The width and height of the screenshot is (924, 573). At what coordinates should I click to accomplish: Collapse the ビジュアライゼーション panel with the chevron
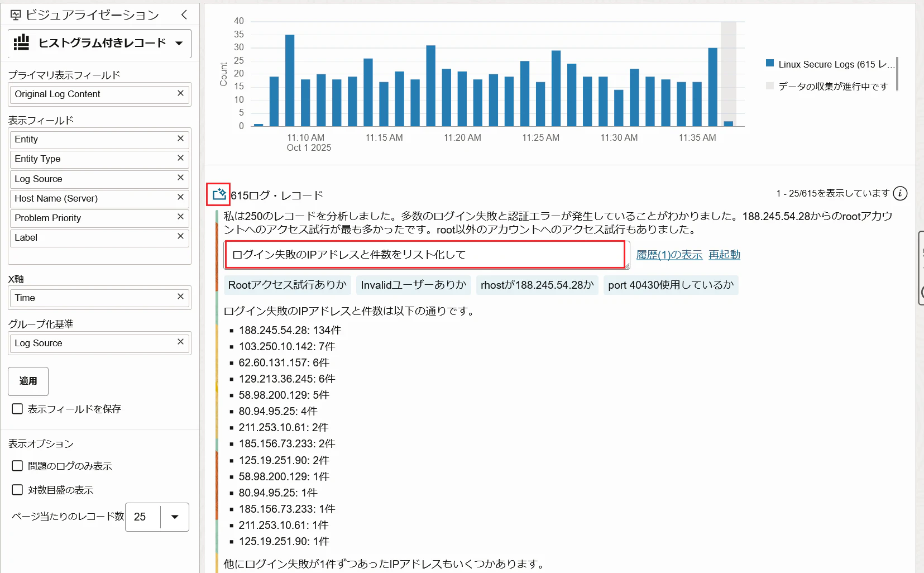[x=184, y=15]
